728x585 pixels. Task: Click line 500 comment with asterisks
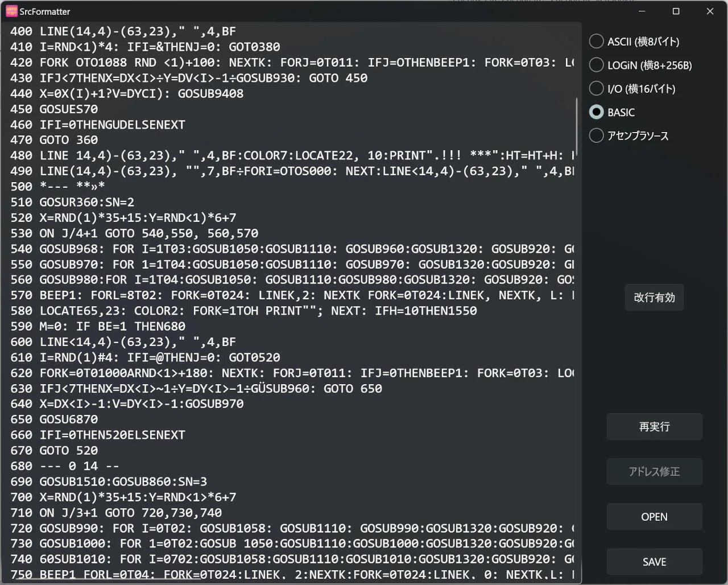57,186
